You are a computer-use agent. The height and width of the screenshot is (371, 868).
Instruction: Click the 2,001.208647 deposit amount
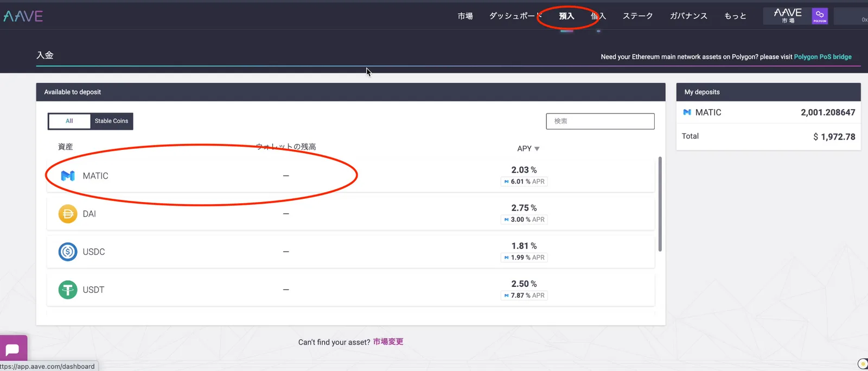click(x=828, y=112)
